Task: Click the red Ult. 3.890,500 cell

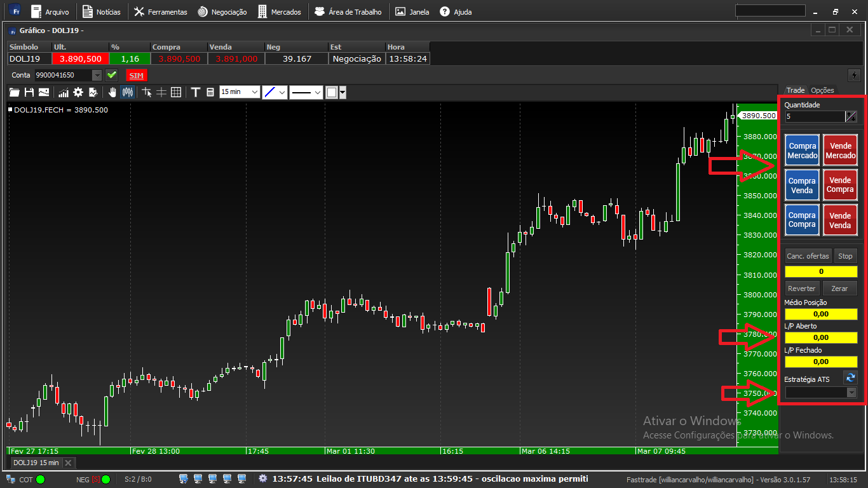Action: 81,58
